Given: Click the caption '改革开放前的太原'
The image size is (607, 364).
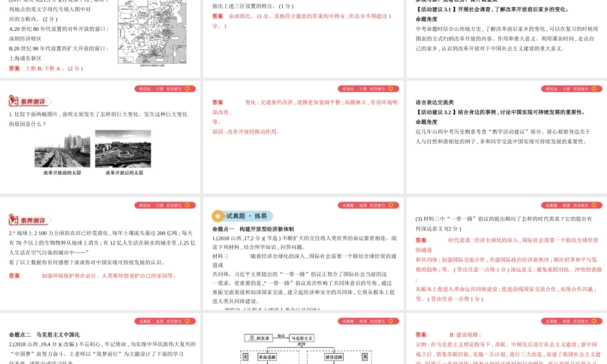Looking at the screenshot, I should pyautogui.click(x=63, y=173).
